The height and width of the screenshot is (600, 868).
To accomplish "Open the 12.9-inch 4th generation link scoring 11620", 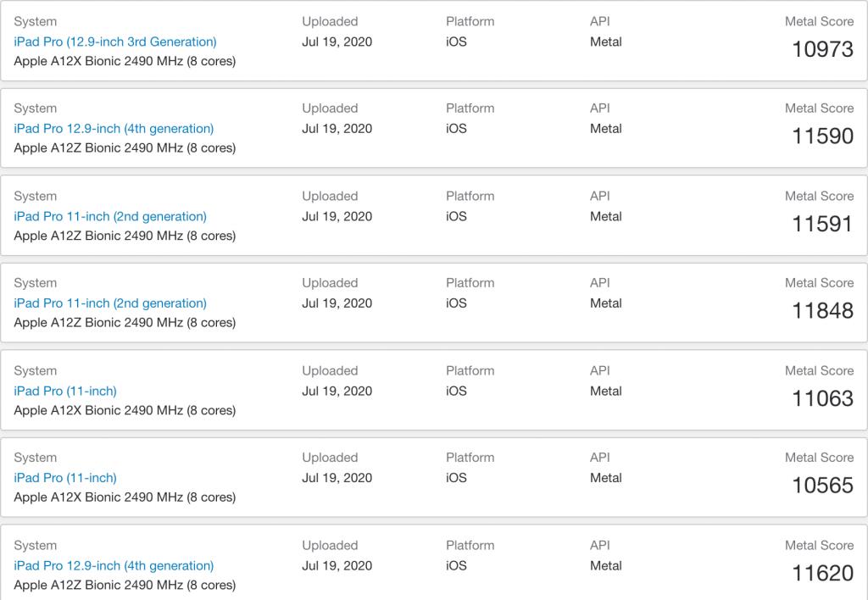I will (114, 565).
